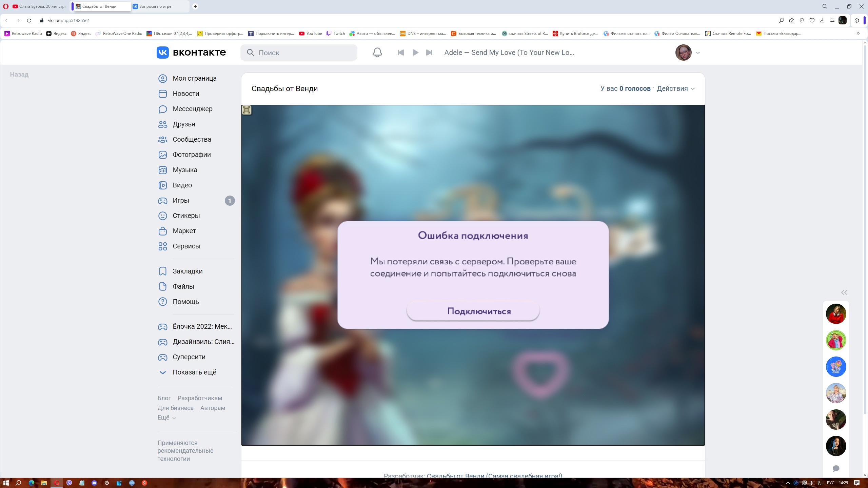Open the chat bubble icon at bottom right
Viewport: 868px width, 488px height.
click(836, 468)
